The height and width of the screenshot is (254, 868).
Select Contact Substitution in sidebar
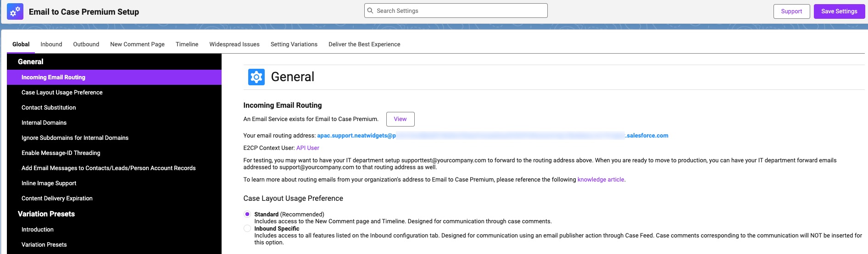(x=114, y=108)
